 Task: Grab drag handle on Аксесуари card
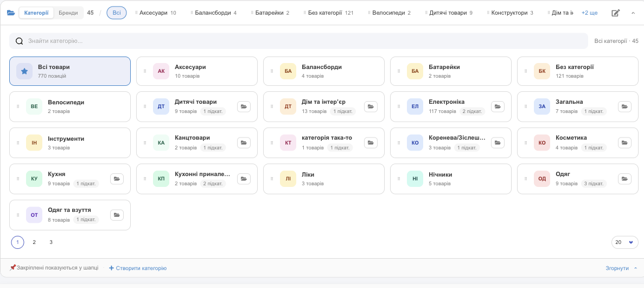click(145, 71)
